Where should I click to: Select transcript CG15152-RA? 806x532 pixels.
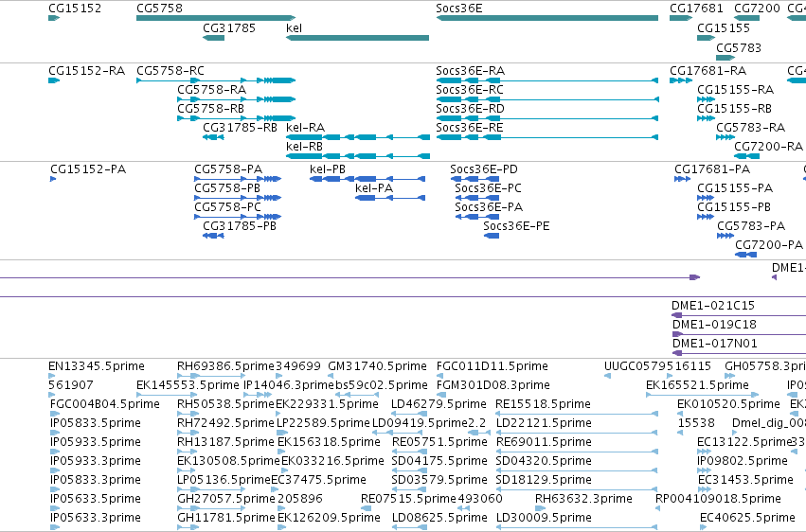54,80
